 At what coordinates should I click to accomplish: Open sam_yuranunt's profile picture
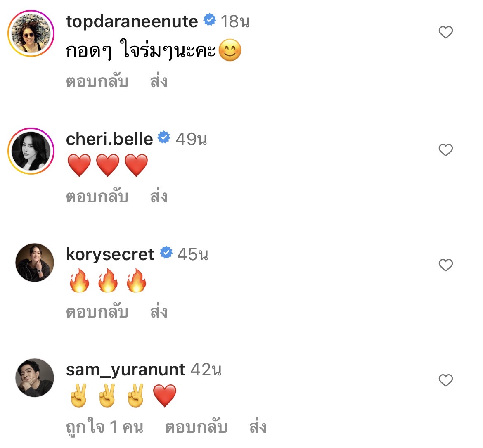coord(34,378)
